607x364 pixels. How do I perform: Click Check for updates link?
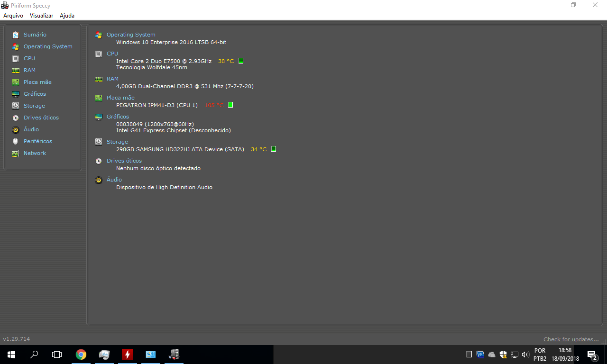click(571, 339)
